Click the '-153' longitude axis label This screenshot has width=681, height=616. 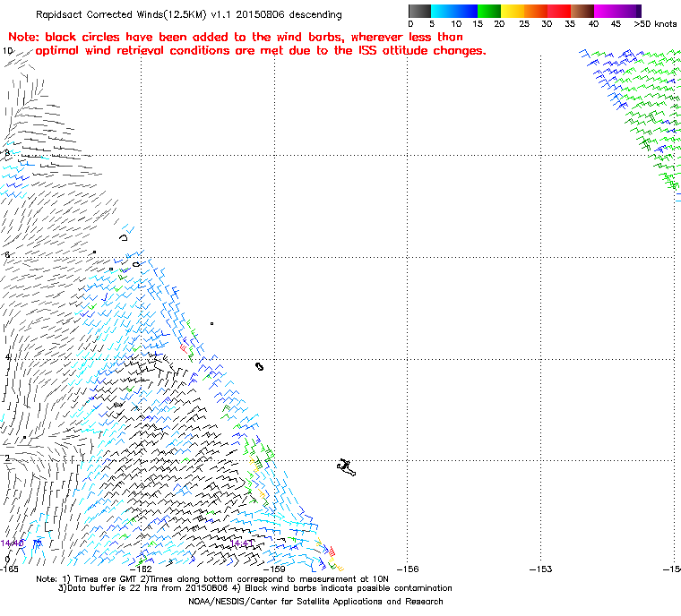(540, 569)
